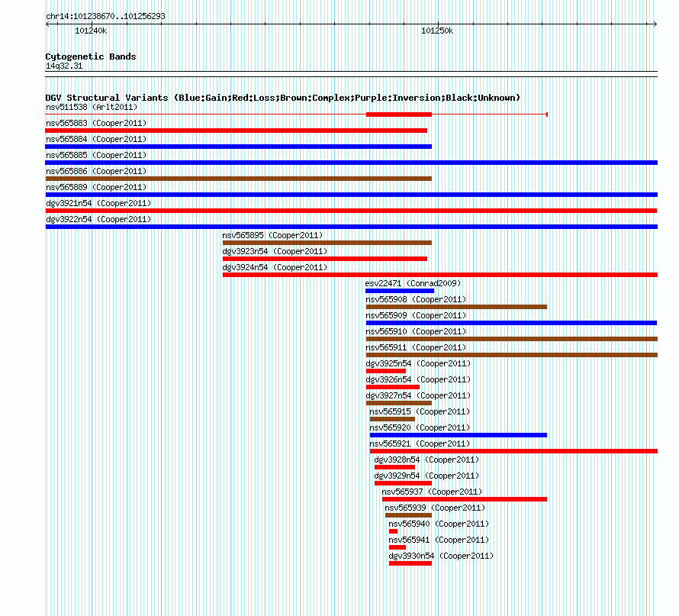Image resolution: width=679 pixels, height=616 pixels.
Task: Select the red loss bar under nsv565883
Action: coord(236,131)
